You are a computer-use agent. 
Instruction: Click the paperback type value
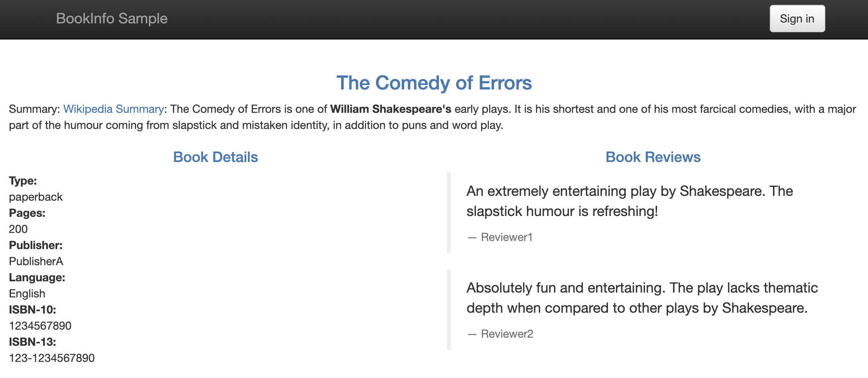tap(36, 197)
